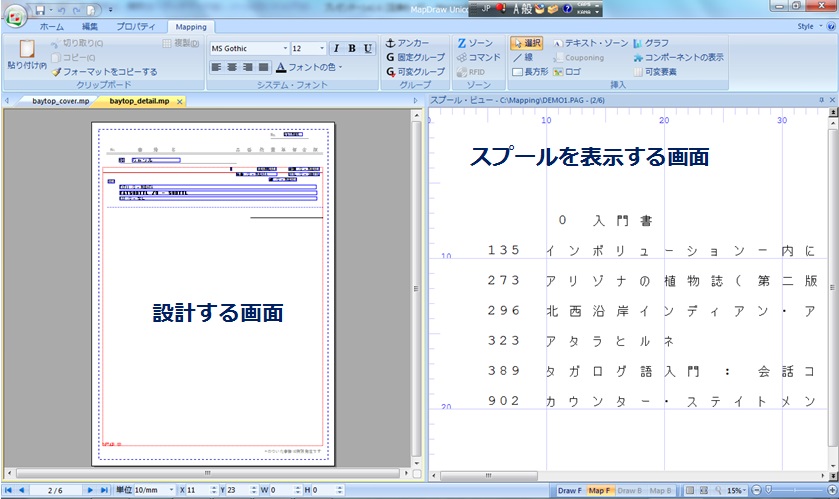Image resolution: width=839 pixels, height=499 pixels.
Task: Close the スプール・ビュー panel
Action: pyautogui.click(x=832, y=100)
